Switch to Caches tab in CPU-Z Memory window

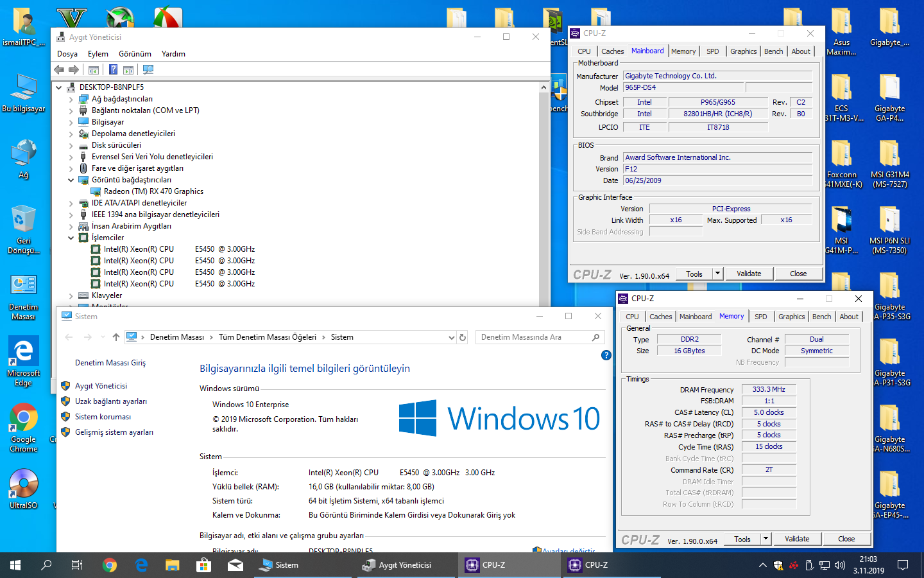[x=661, y=317]
